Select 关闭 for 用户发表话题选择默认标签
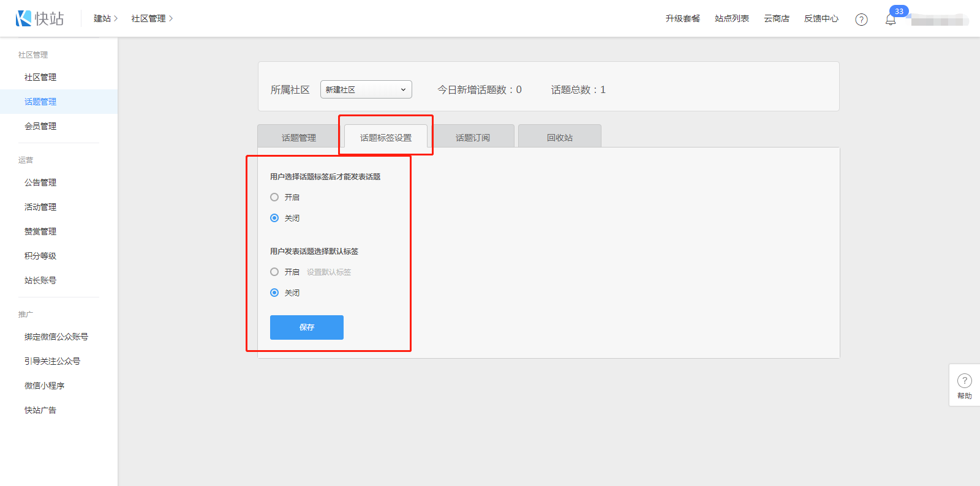This screenshot has height=486, width=980. point(274,293)
